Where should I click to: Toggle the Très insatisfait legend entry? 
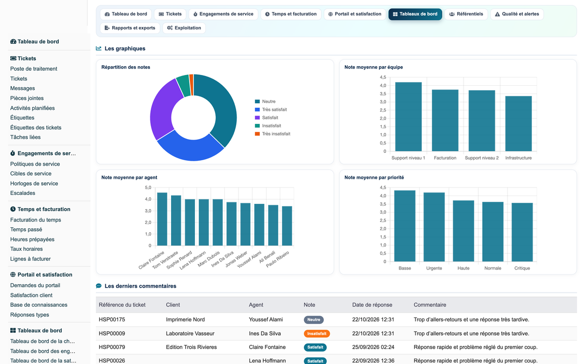[272, 134]
